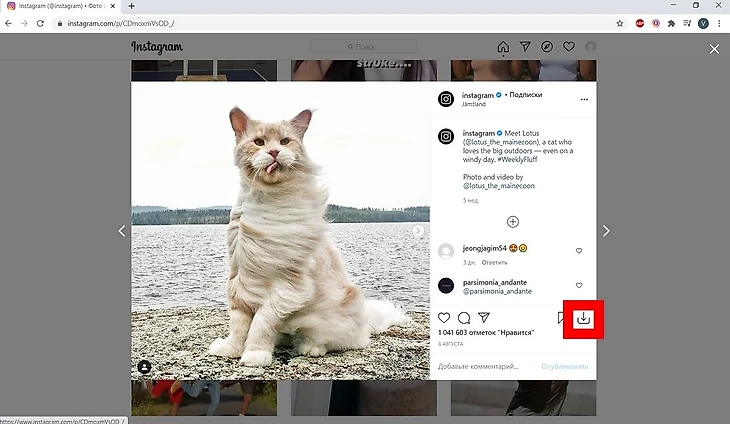730x424 pixels.
Task: Click the 8 АВГУСТА post date
Action: (451, 344)
